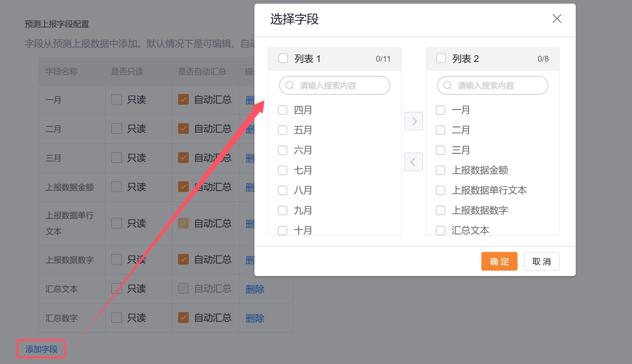Image resolution: width=632 pixels, height=364 pixels.
Task: Check the 四月 checkbox in 列表 1
Action: point(283,110)
